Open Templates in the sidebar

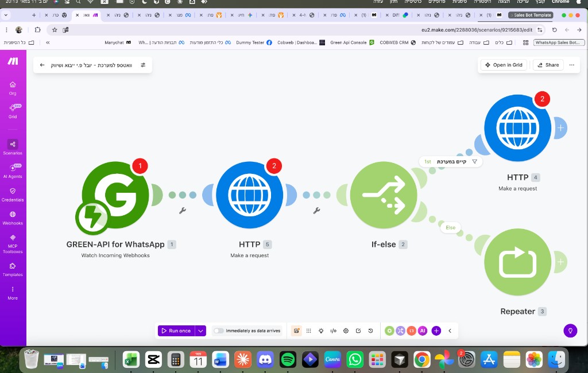[x=13, y=270]
